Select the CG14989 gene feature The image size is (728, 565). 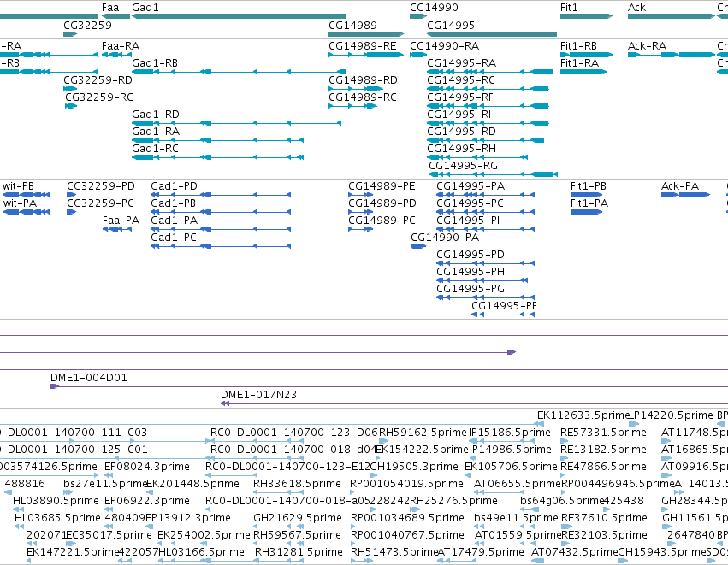366,34
